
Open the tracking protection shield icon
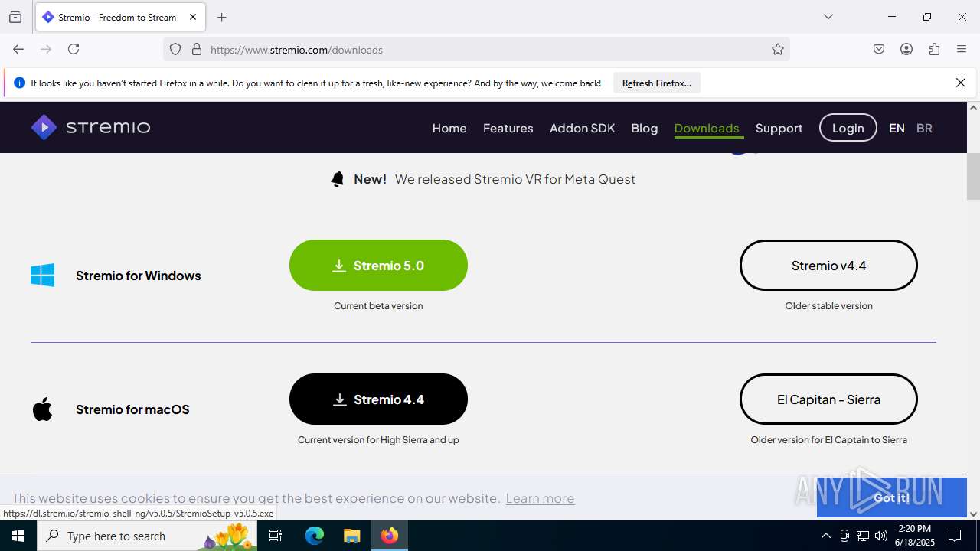coord(175,49)
